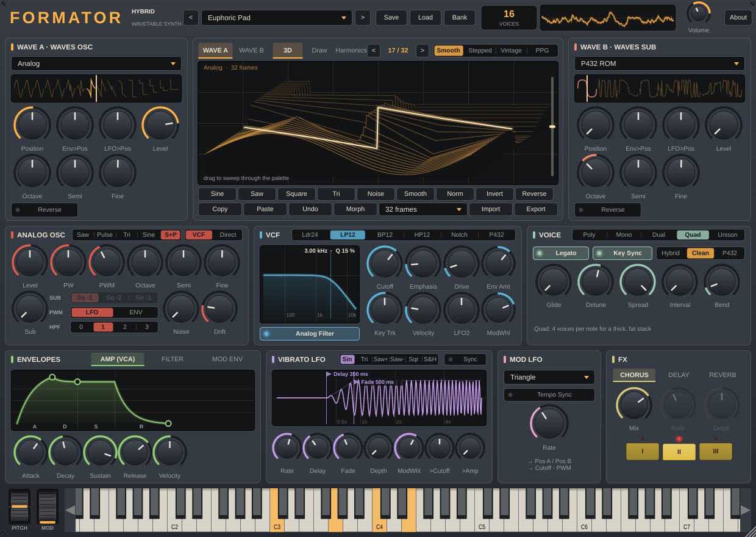Click the Analog Osc Sub knob

pos(30,309)
